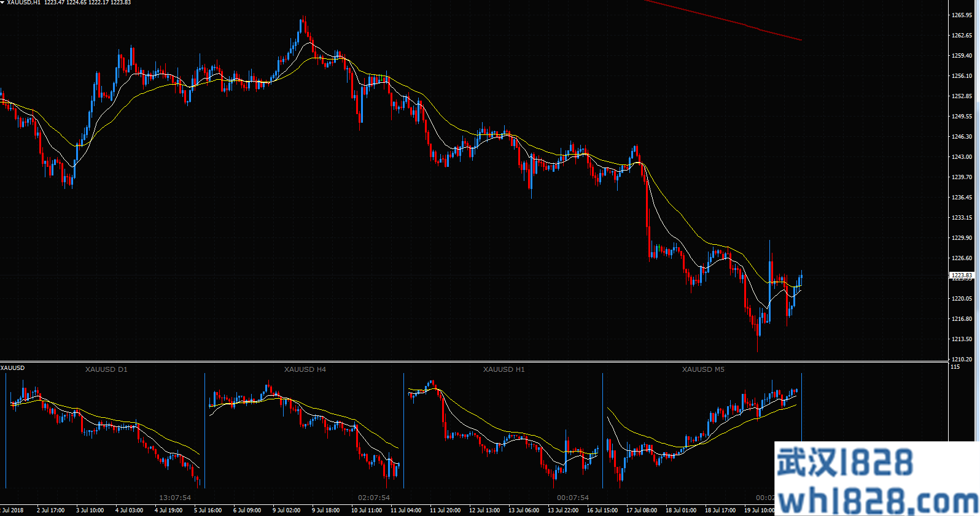
Task: Click the H4 countdown timer 02:07:54
Action: tap(374, 498)
